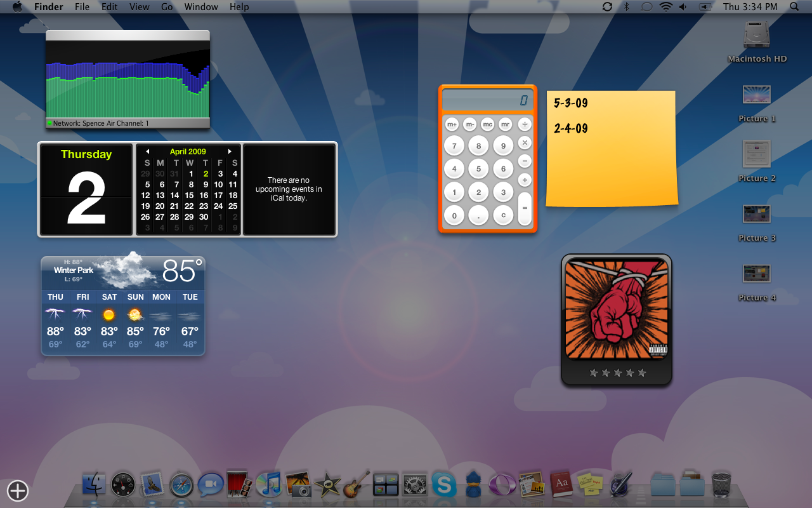Screen dimensions: 812x508
Task: Click the calculator display field
Action: [x=487, y=100]
